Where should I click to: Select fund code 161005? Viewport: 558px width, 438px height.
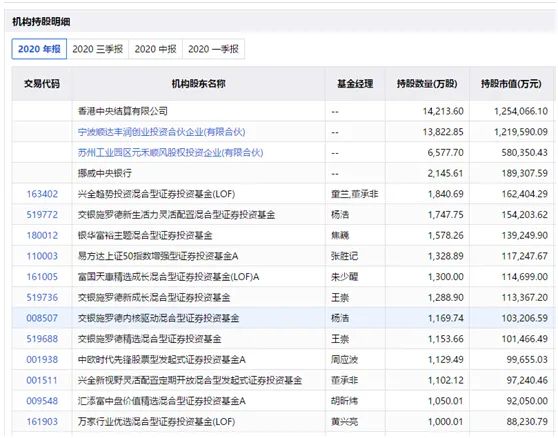tap(42, 276)
